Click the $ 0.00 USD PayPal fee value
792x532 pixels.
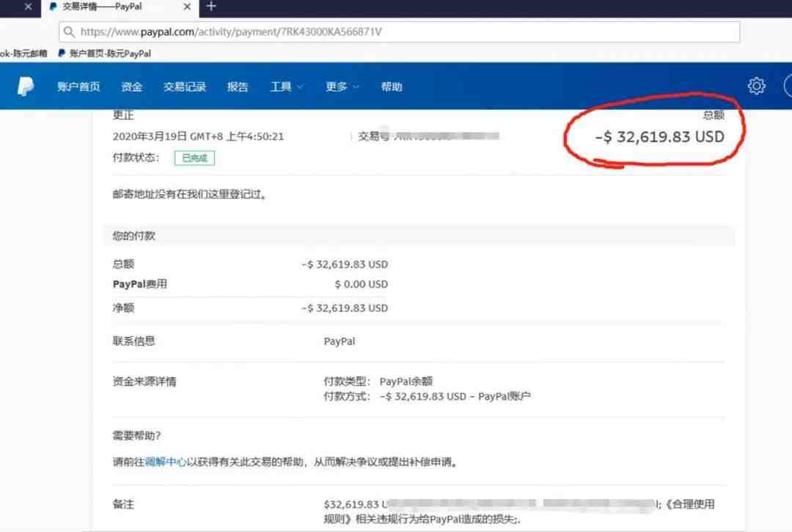coord(361,284)
